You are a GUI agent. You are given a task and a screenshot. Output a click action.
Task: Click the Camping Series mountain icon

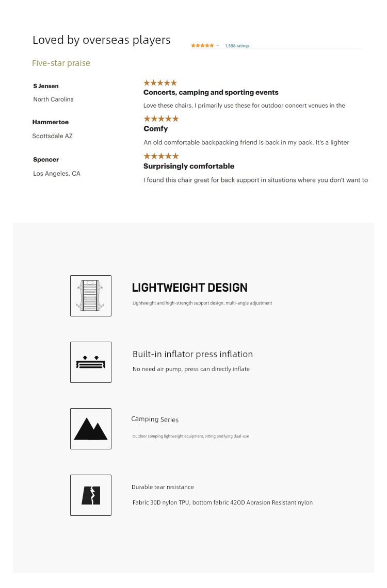click(x=91, y=429)
